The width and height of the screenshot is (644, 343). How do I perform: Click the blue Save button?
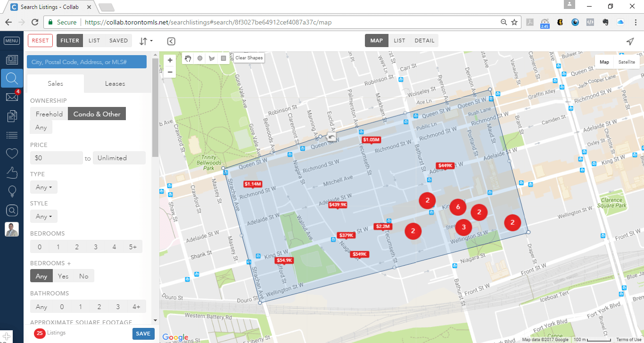[x=143, y=334]
